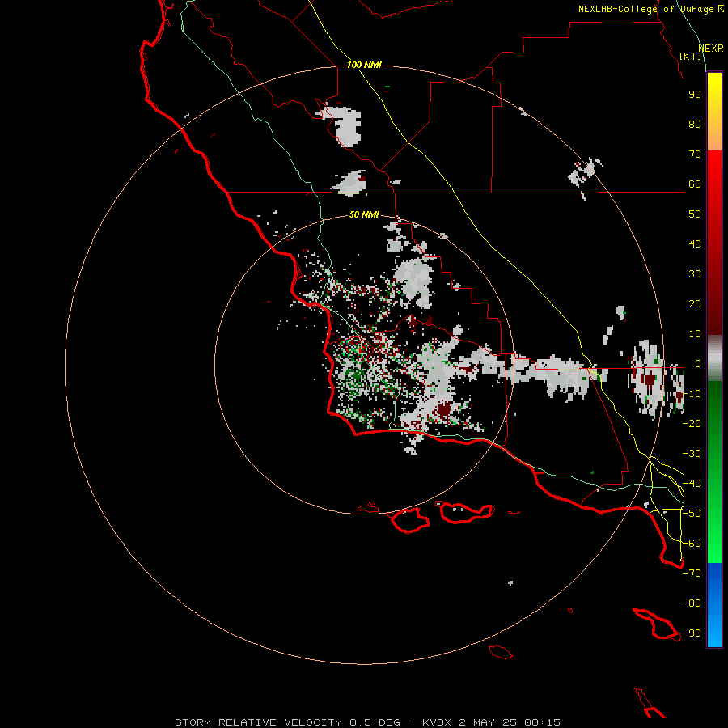Select the 50 value on velocity scale

tap(695, 214)
